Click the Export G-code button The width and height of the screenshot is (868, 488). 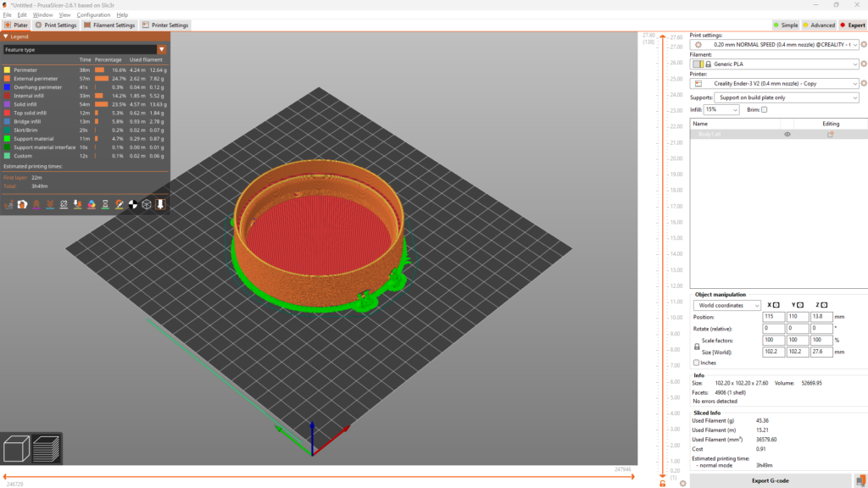[x=770, y=481]
